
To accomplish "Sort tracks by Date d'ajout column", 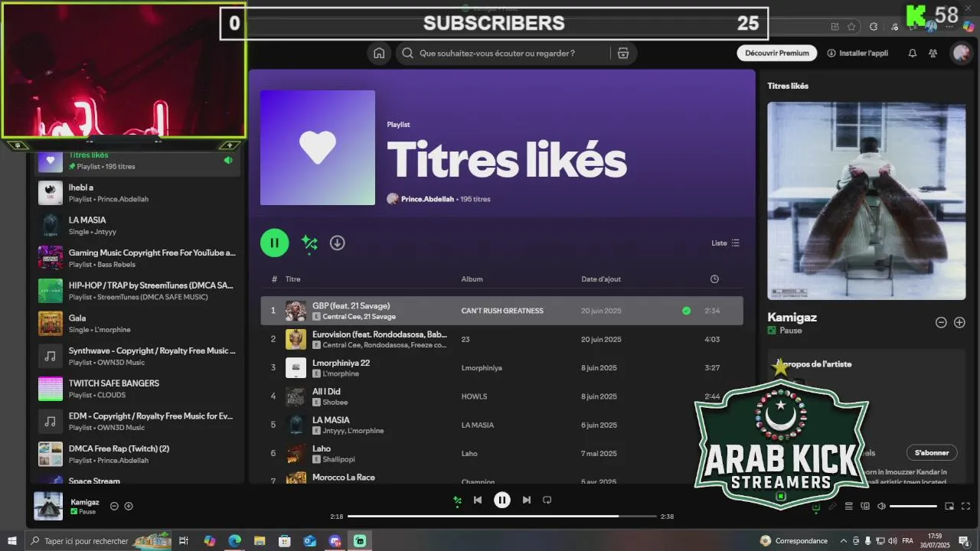I will click(x=601, y=279).
